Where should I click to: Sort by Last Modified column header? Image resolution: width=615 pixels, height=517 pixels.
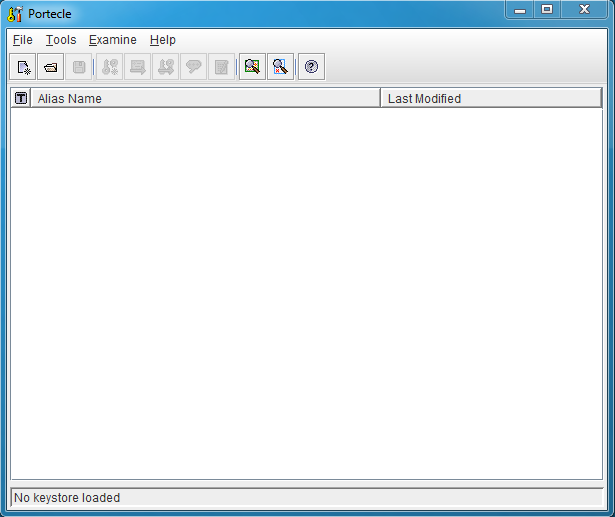pyautogui.click(x=490, y=98)
